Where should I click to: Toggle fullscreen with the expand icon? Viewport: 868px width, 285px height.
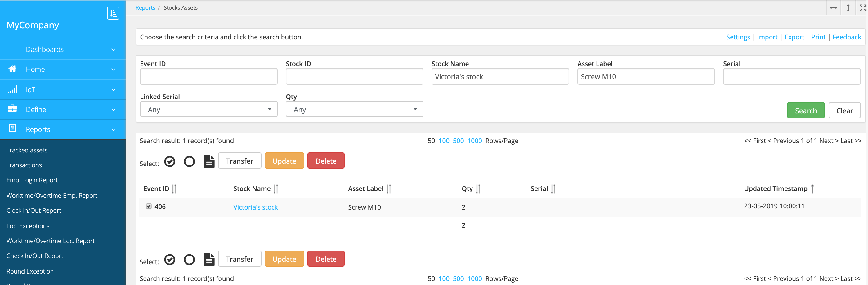(x=862, y=8)
